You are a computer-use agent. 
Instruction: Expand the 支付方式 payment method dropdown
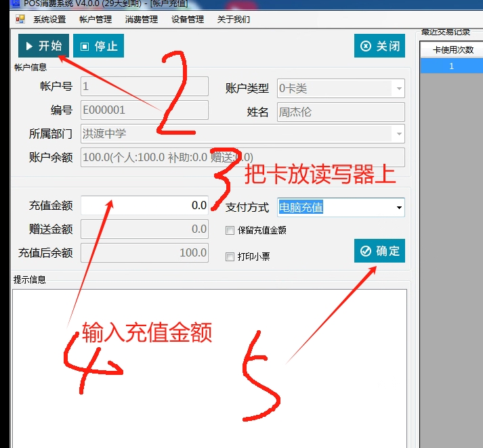[398, 208]
